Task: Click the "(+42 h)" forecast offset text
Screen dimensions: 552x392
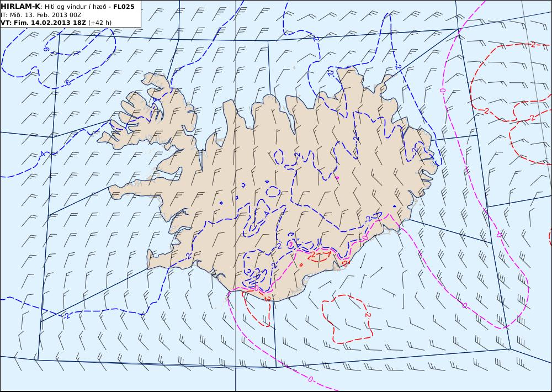Action: pos(99,23)
